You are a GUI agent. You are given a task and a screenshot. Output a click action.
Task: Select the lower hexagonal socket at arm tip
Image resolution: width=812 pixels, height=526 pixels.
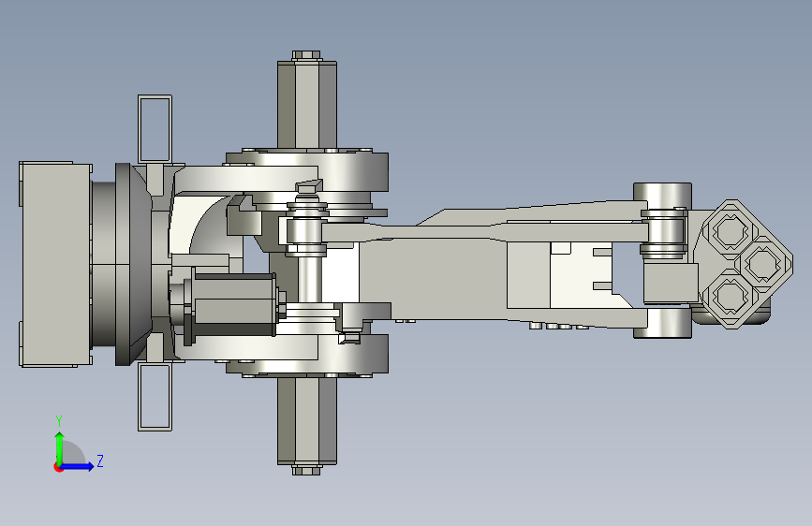pos(731,296)
